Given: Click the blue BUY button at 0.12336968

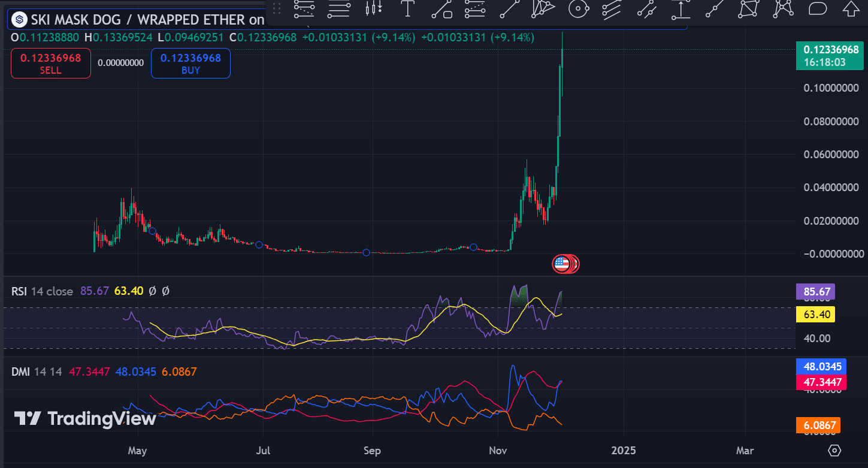Looking at the screenshot, I should click(x=190, y=63).
